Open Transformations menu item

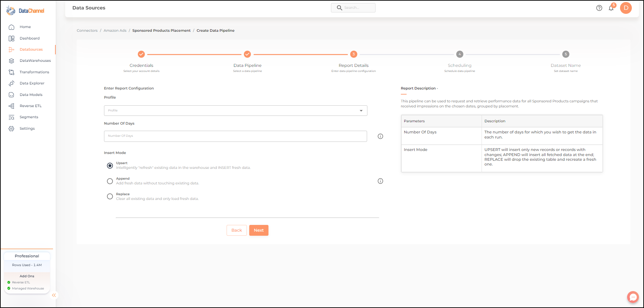coord(34,72)
